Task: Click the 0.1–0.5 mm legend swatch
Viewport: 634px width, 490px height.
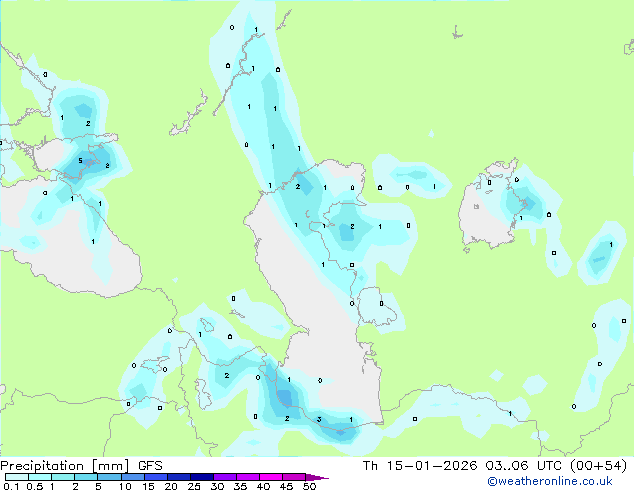Action: tap(17, 477)
